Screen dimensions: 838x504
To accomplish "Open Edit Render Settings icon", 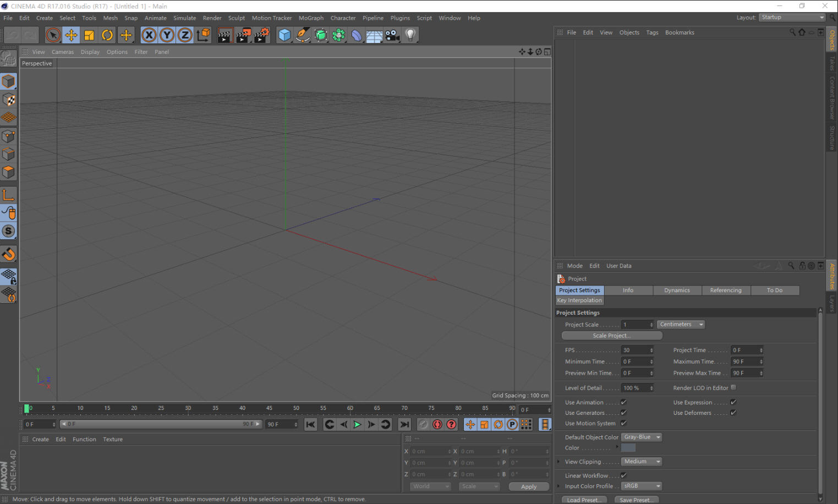I will pyautogui.click(x=261, y=35).
